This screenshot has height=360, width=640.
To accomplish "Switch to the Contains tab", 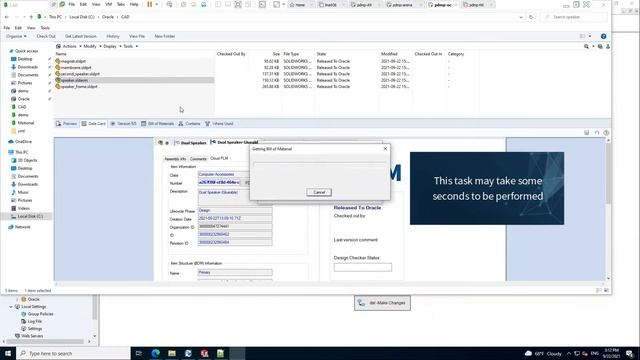I will (x=189, y=124).
